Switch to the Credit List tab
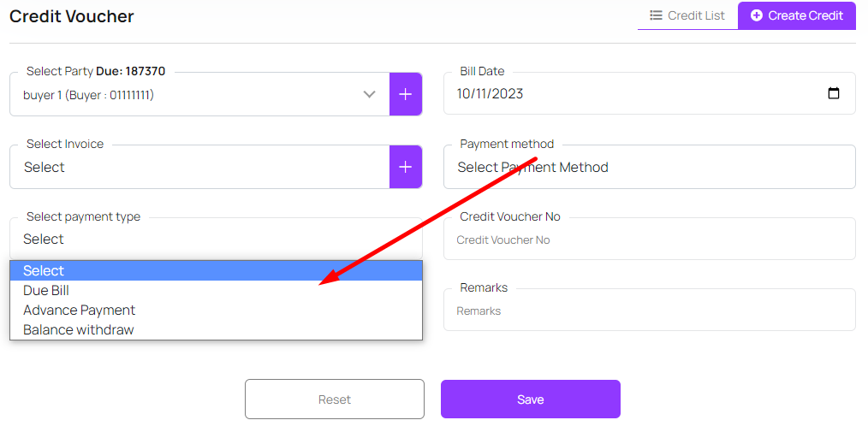The height and width of the screenshot is (432, 868). (687, 15)
